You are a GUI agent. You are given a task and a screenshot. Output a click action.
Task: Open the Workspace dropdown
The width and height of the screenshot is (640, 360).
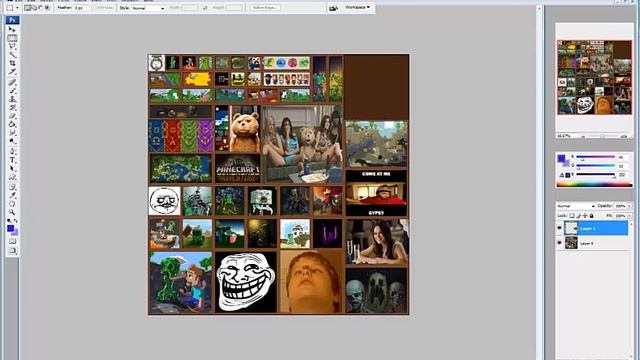coord(357,7)
